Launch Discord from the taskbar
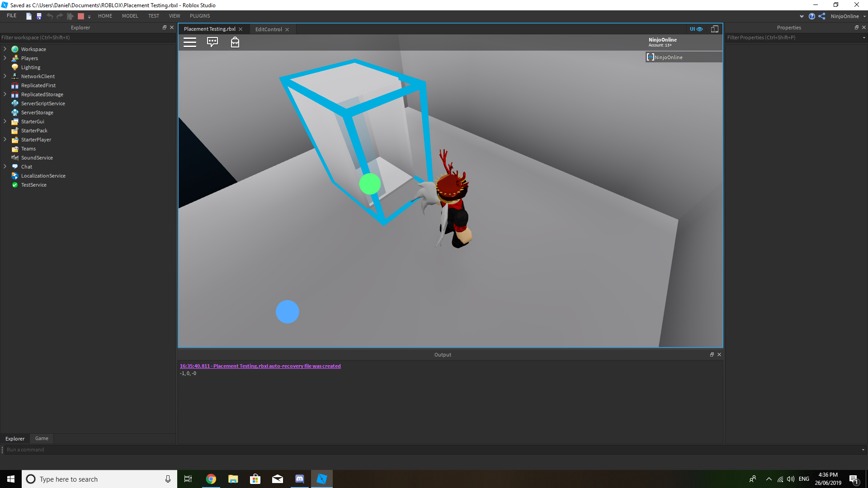Viewport: 868px width, 488px height. click(299, 479)
